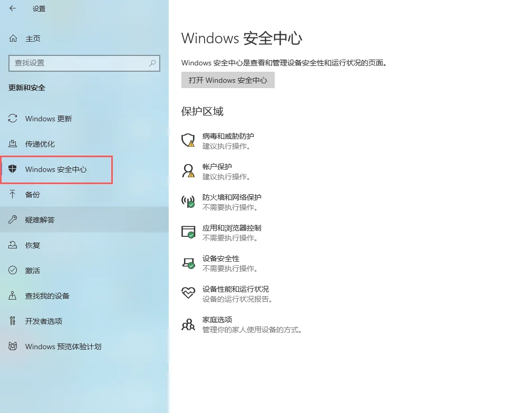The image size is (532, 413).
Task: Click the 病毒和威胁防护 shield warning icon
Action: pos(188,140)
